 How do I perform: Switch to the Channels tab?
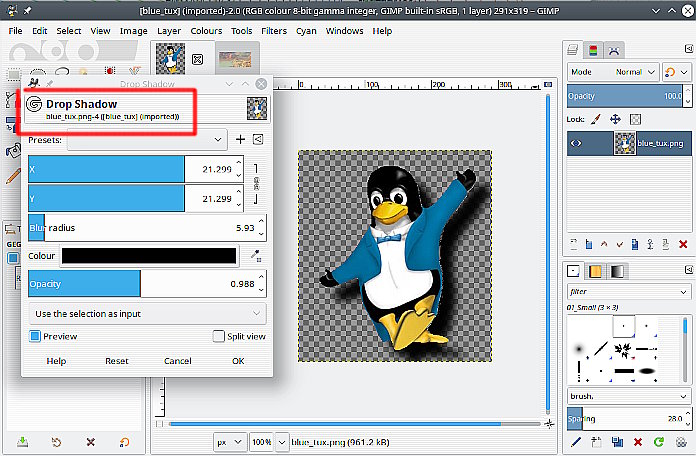(x=593, y=51)
